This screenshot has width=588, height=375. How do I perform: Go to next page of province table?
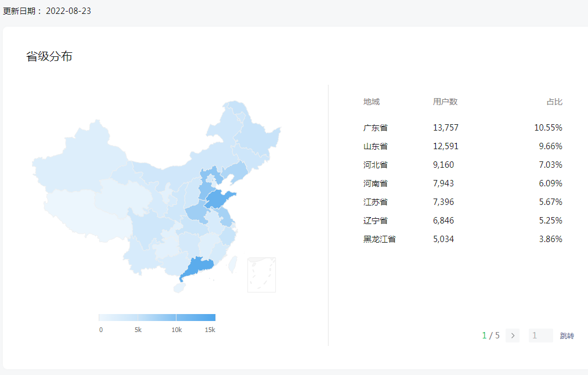[512, 336]
